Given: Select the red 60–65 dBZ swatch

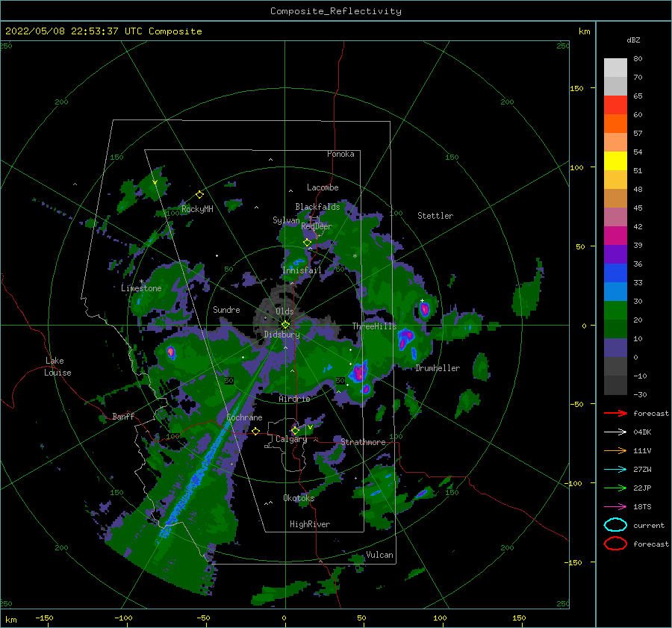Looking at the screenshot, I should [x=615, y=105].
